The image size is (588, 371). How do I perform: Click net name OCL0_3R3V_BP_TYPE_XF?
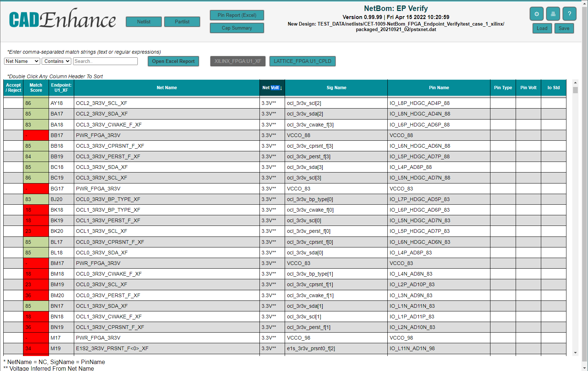(x=108, y=199)
